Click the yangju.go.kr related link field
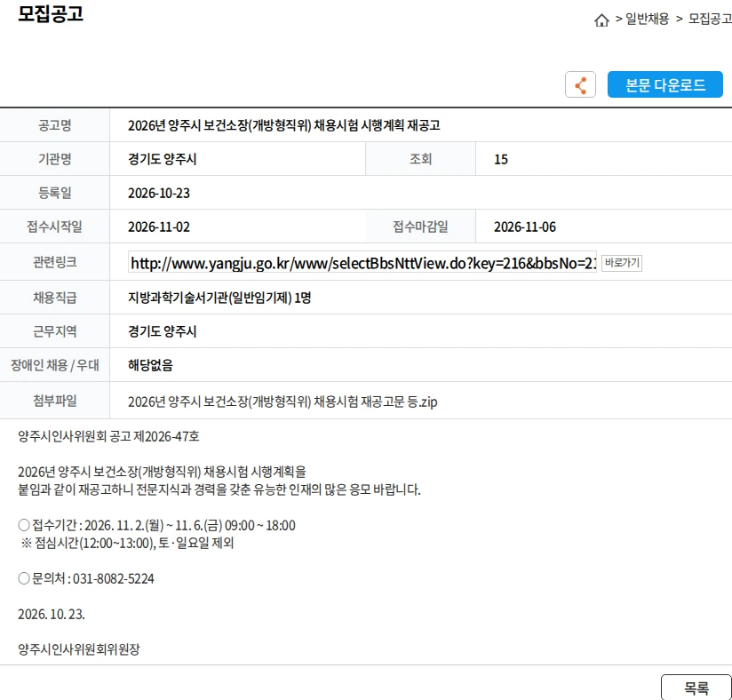The image size is (732, 700). [x=362, y=263]
